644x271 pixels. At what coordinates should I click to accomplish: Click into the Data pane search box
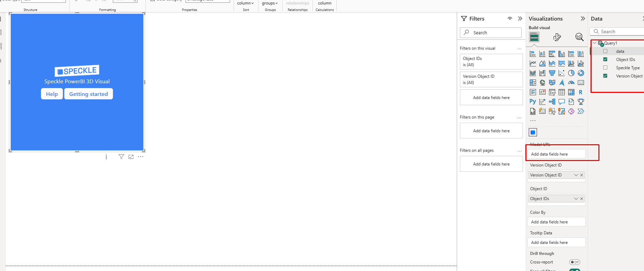[617, 32]
